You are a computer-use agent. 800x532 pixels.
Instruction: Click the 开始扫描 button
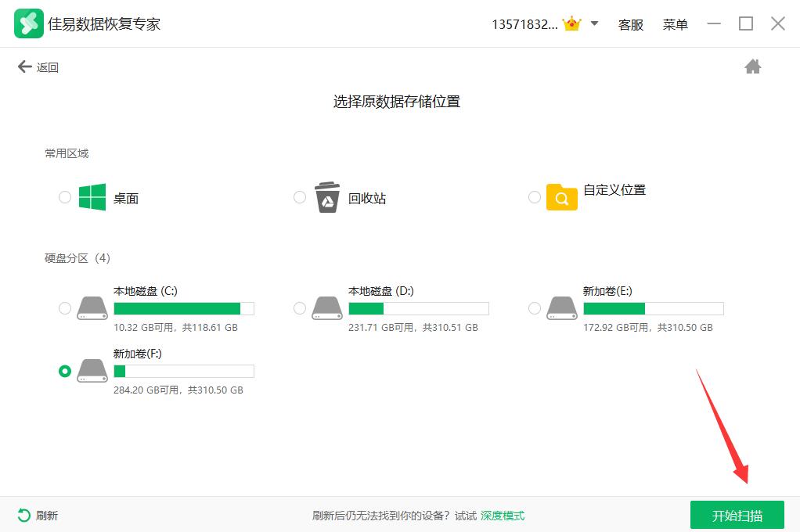(737, 516)
